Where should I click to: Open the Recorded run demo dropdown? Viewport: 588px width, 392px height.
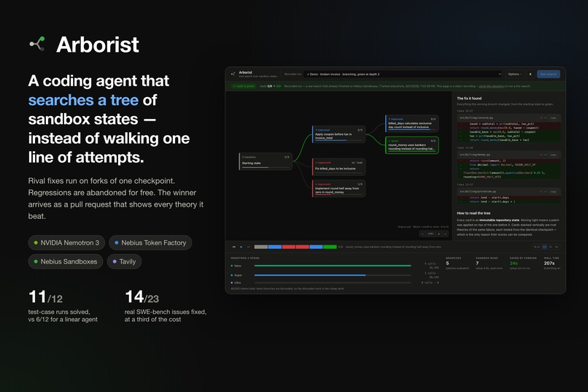(x=403, y=74)
